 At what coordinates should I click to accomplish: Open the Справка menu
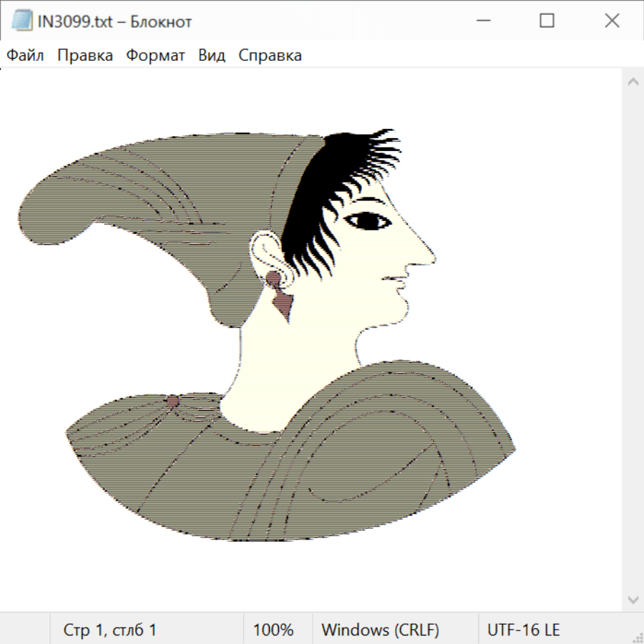point(270,56)
